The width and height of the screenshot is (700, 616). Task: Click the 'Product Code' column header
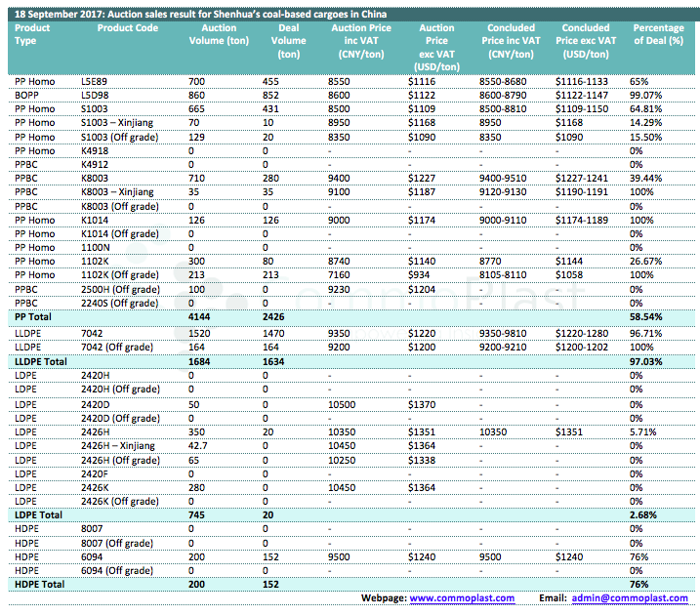pyautogui.click(x=128, y=27)
